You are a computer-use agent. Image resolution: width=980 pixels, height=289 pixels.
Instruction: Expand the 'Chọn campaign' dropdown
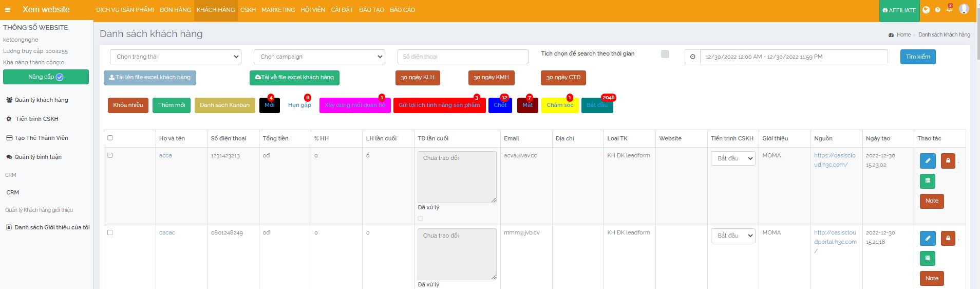click(x=319, y=57)
